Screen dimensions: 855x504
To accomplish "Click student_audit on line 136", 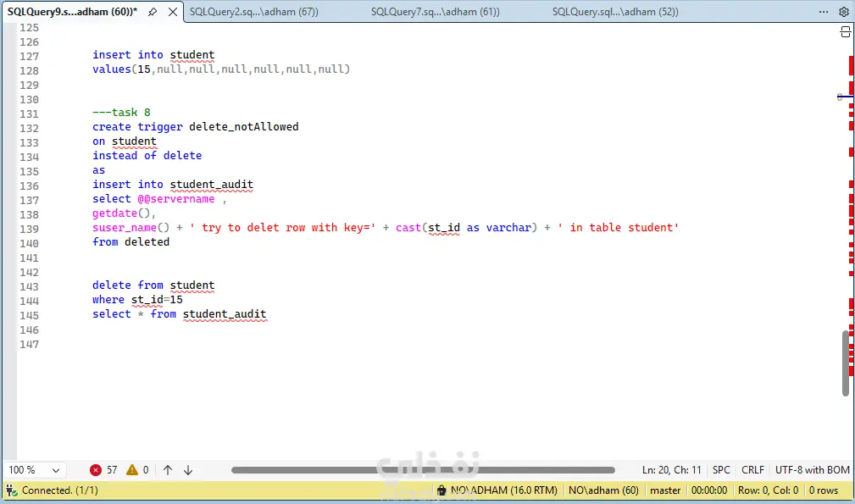I will point(212,184).
